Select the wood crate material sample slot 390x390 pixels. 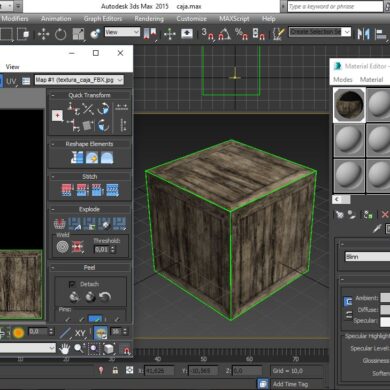(349, 105)
